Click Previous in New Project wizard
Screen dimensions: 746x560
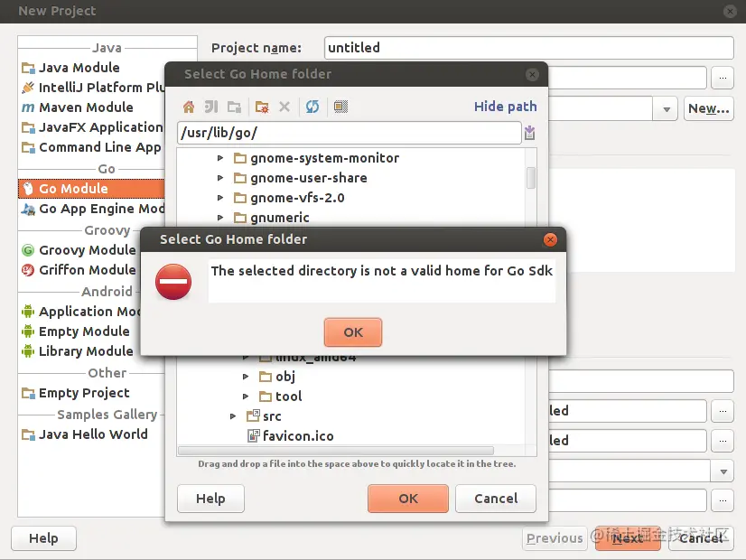click(x=555, y=538)
